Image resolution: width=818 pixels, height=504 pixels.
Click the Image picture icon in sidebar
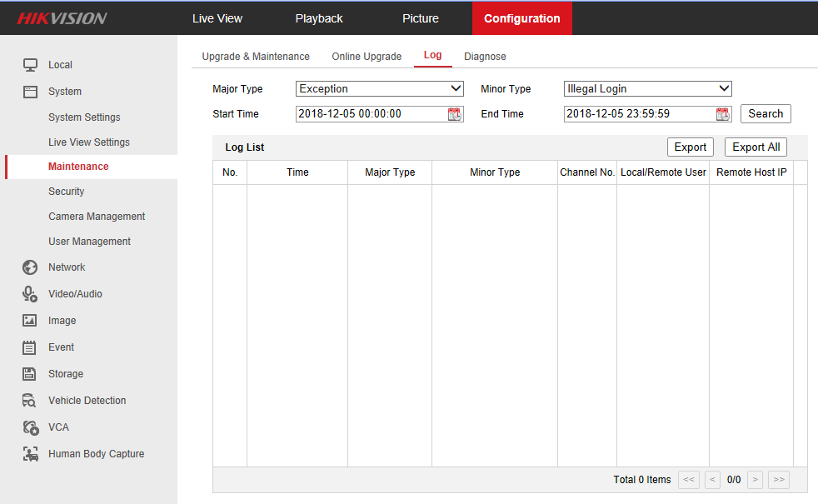[30, 321]
